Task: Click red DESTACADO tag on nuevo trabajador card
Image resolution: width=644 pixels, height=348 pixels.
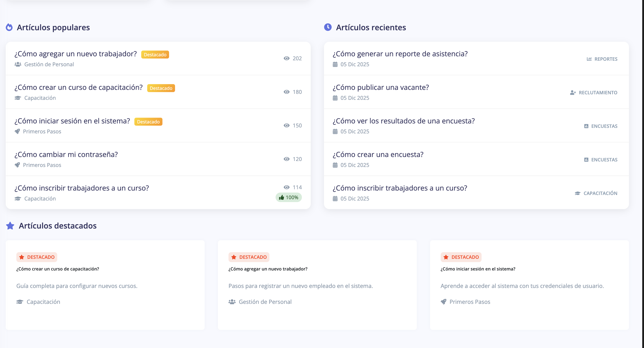Action: click(x=249, y=257)
